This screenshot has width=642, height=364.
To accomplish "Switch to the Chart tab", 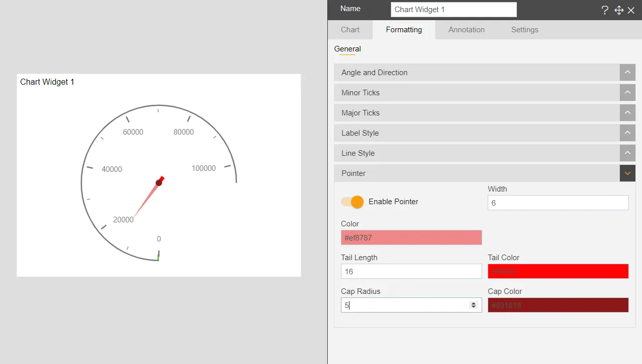I will tap(350, 30).
